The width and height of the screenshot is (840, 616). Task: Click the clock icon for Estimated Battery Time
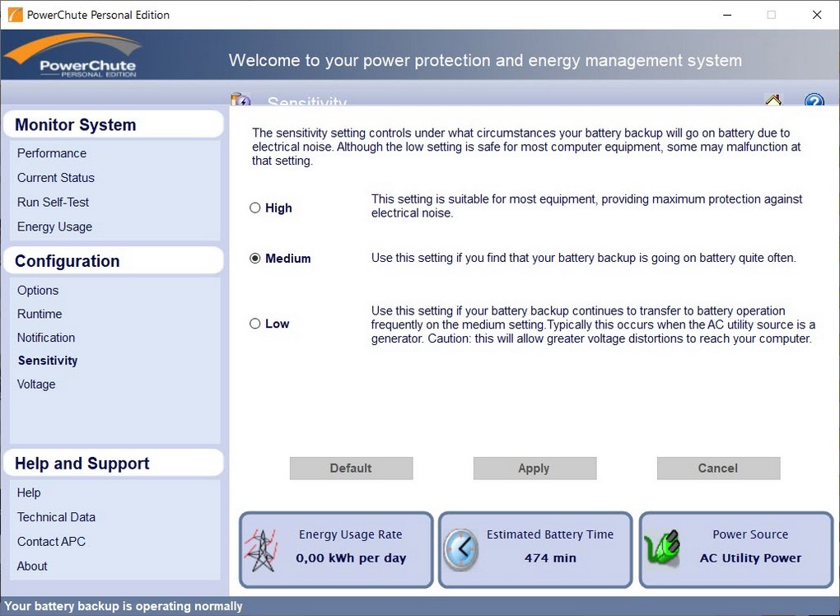[460, 549]
